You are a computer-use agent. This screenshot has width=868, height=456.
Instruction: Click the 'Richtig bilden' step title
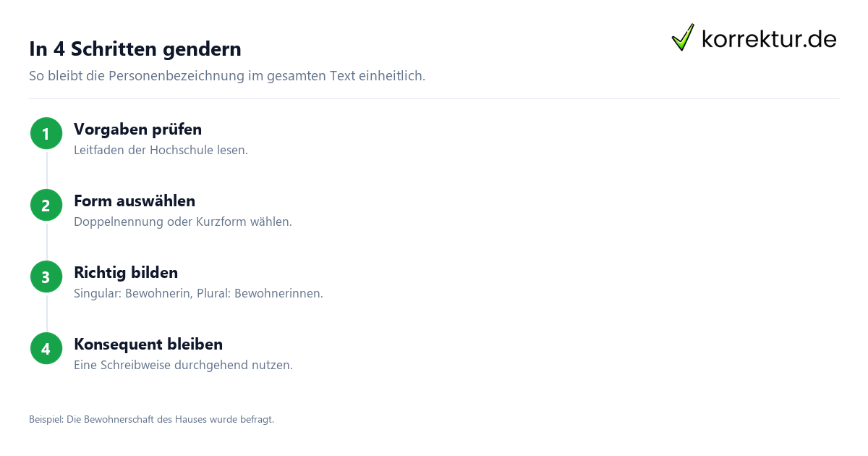pos(126,273)
